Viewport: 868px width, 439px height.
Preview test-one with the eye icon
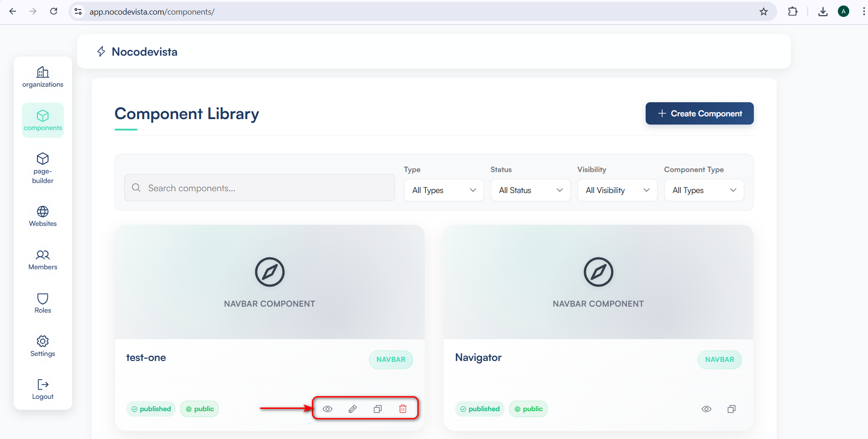[327, 409]
